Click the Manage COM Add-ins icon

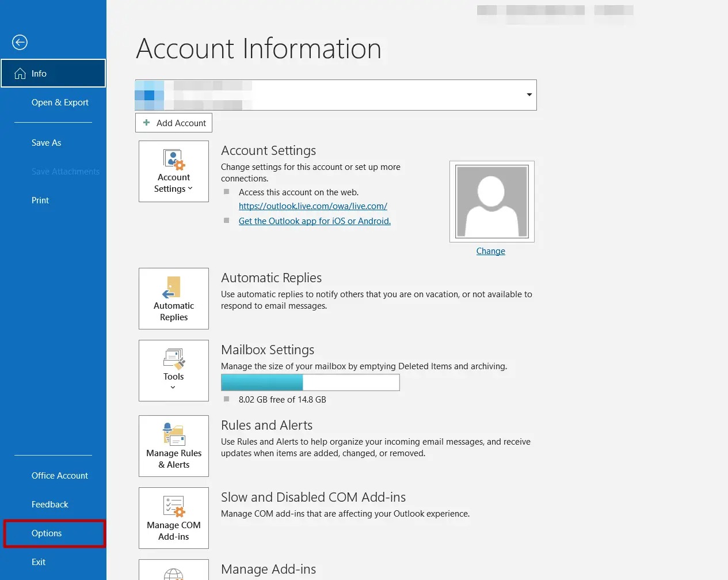pos(173,507)
